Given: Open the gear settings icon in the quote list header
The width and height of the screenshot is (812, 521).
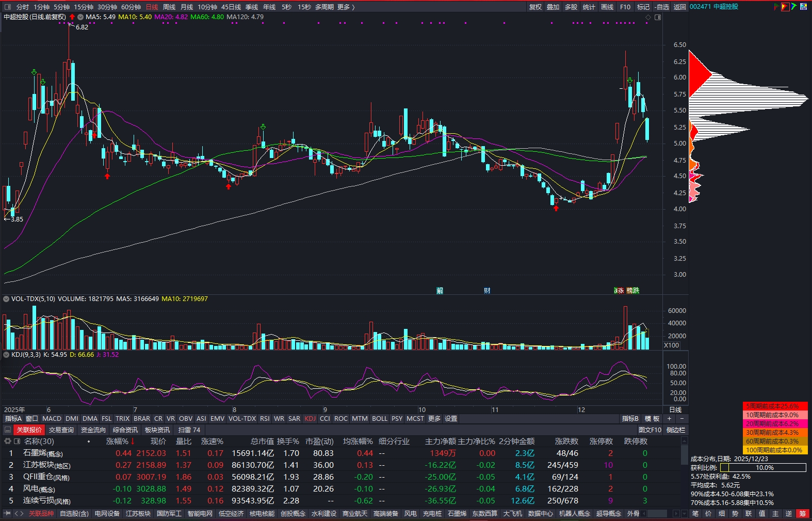Looking at the screenshot, I should [x=8, y=441].
